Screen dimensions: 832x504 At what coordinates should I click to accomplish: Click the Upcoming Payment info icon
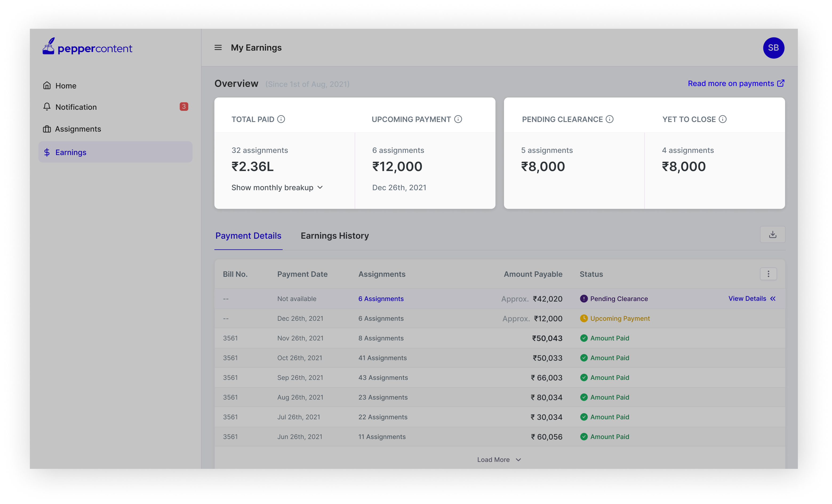point(458,119)
